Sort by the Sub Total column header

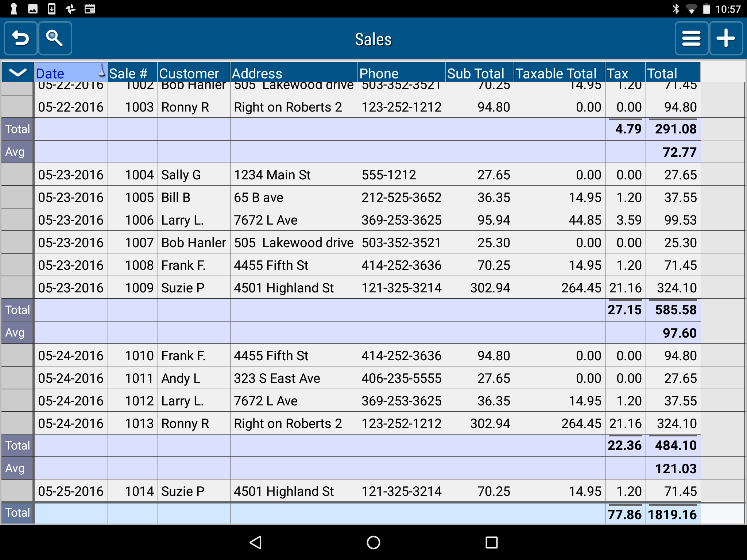click(x=480, y=72)
